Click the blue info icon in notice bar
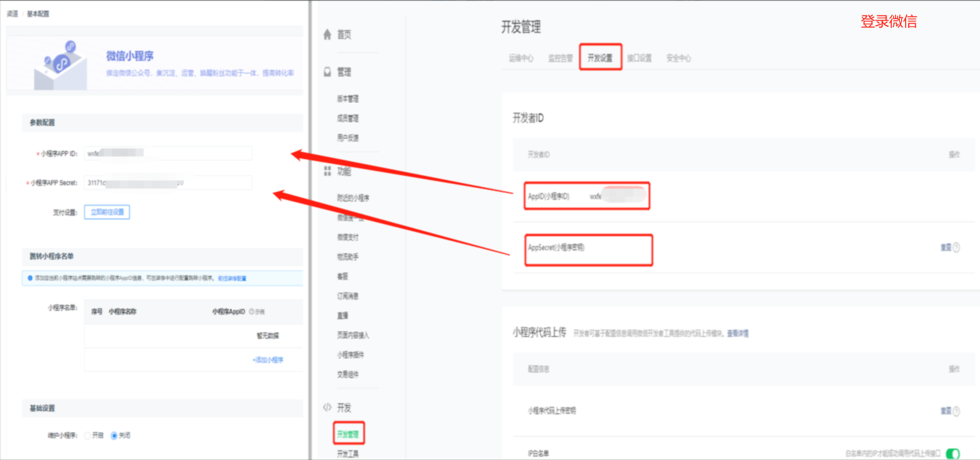Screen dimensions: 980x460 [30, 278]
